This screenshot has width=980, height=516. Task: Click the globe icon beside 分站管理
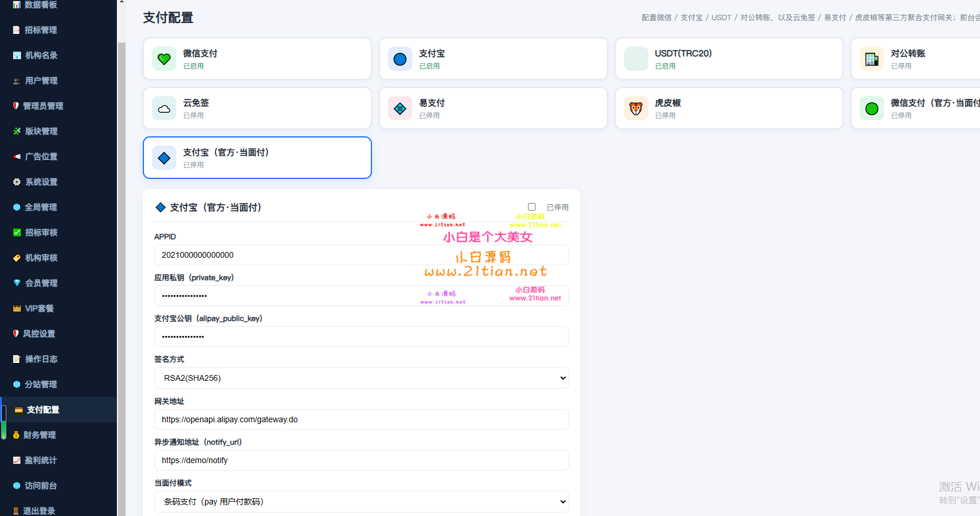pyautogui.click(x=17, y=384)
